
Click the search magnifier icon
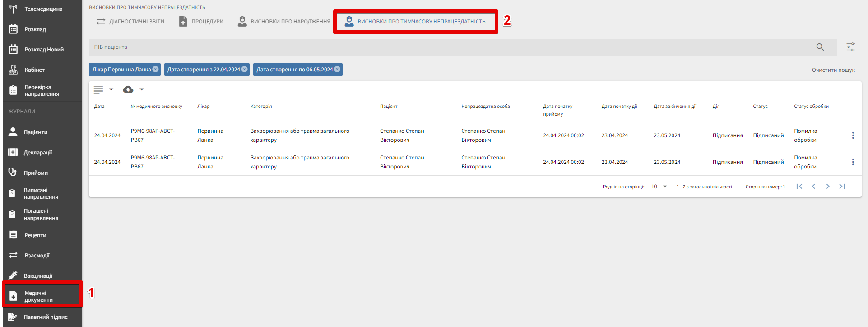[x=820, y=47]
